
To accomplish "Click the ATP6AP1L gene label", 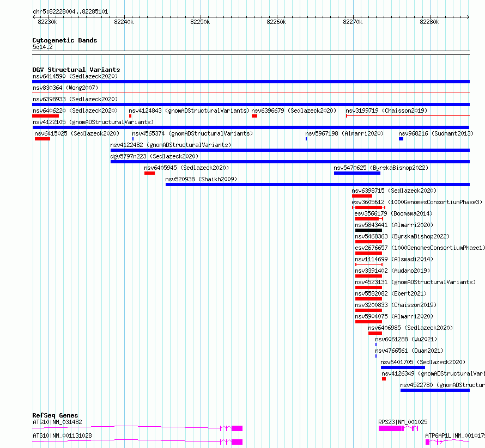I will [x=455, y=435].
